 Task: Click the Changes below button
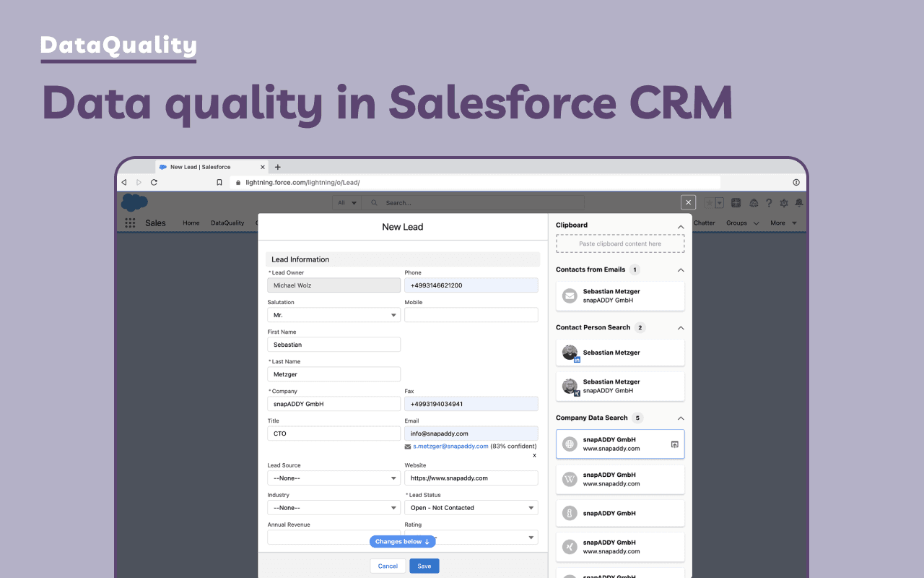403,541
